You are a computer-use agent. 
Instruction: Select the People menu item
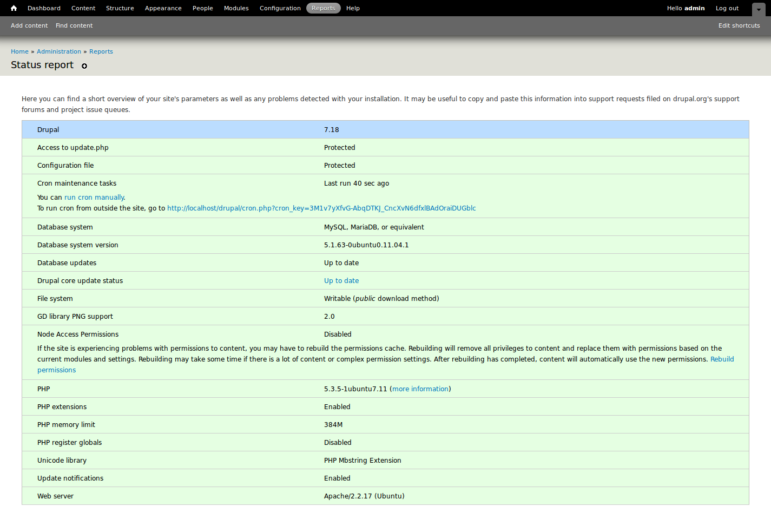tap(202, 8)
